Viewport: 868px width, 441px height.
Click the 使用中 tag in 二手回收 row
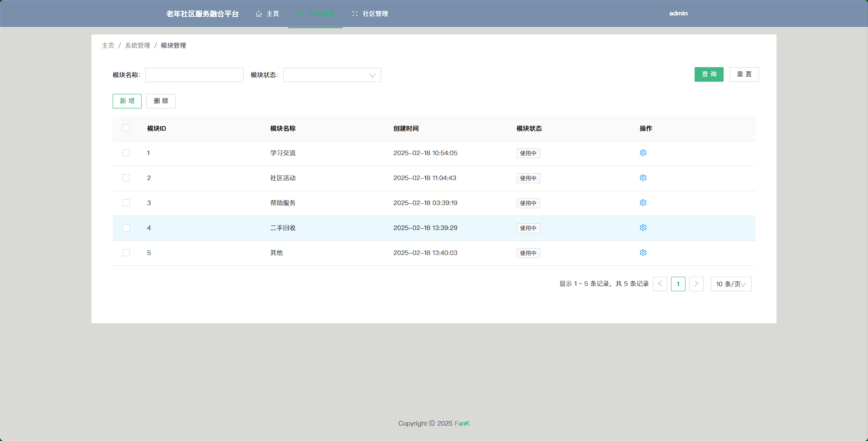(x=528, y=228)
